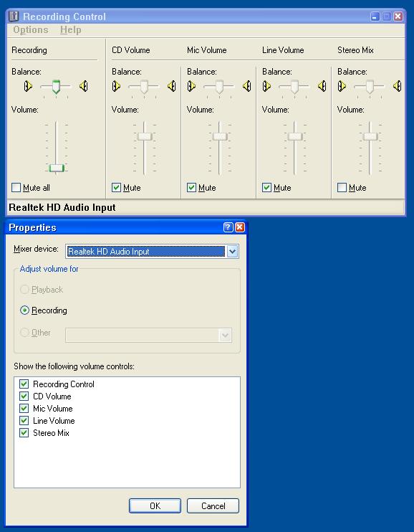The width and height of the screenshot is (414, 532).
Task: Open the Options menu
Action: 31,30
